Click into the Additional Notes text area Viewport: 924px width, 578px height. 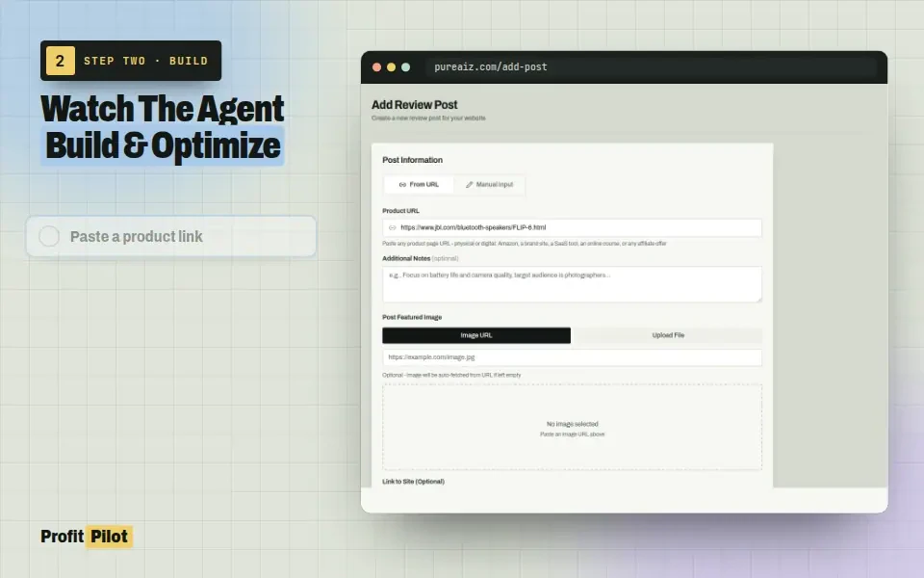[x=572, y=284]
